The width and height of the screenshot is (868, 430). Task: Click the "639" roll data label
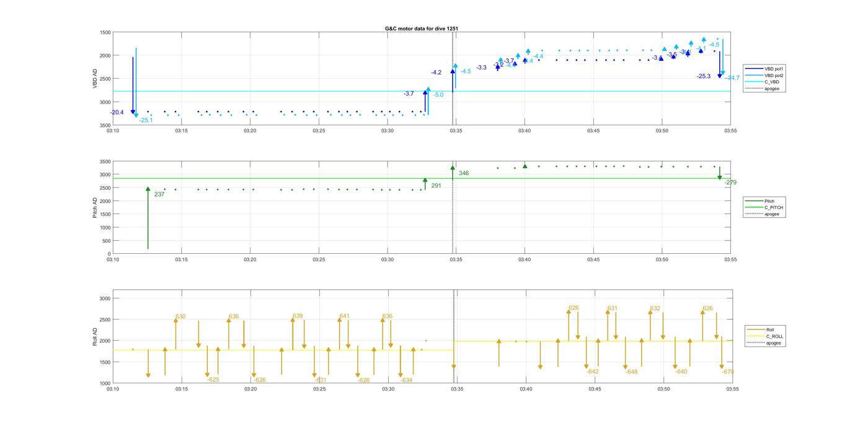pyautogui.click(x=298, y=316)
